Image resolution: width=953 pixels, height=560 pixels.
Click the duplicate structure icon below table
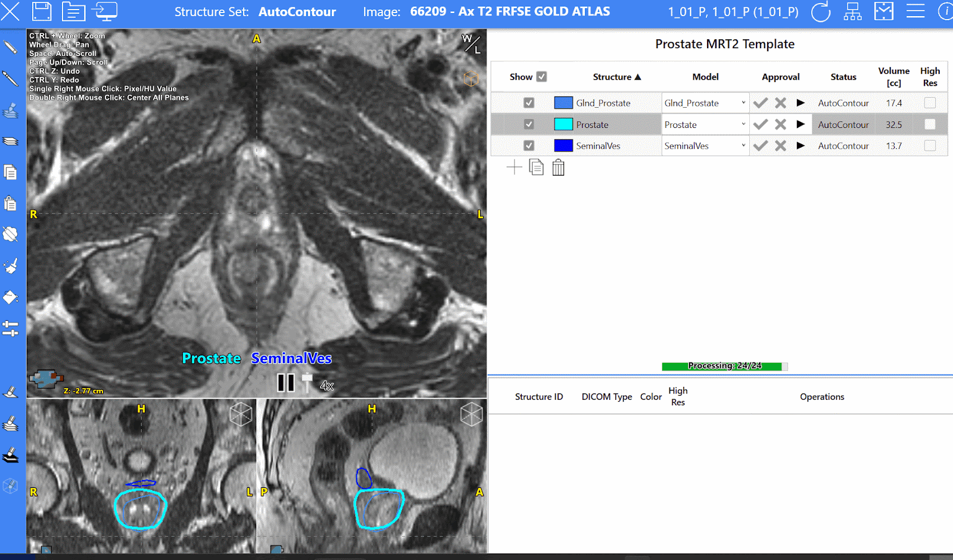point(536,168)
